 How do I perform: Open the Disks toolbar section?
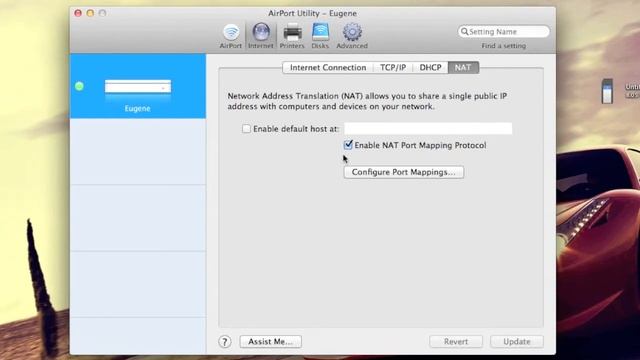point(320,36)
